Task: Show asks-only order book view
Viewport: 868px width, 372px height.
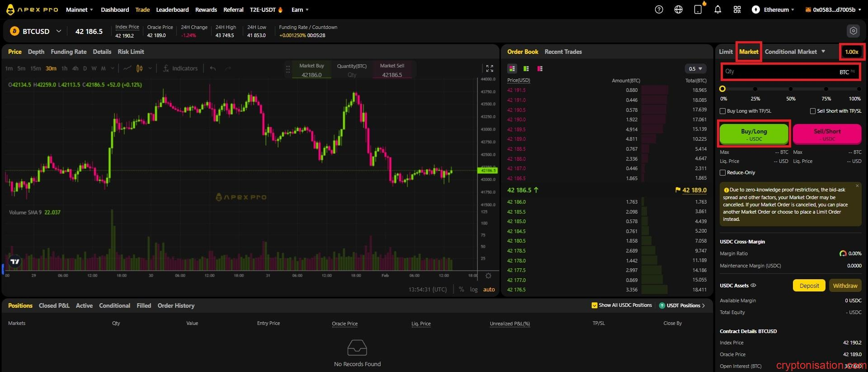Action: (x=540, y=69)
